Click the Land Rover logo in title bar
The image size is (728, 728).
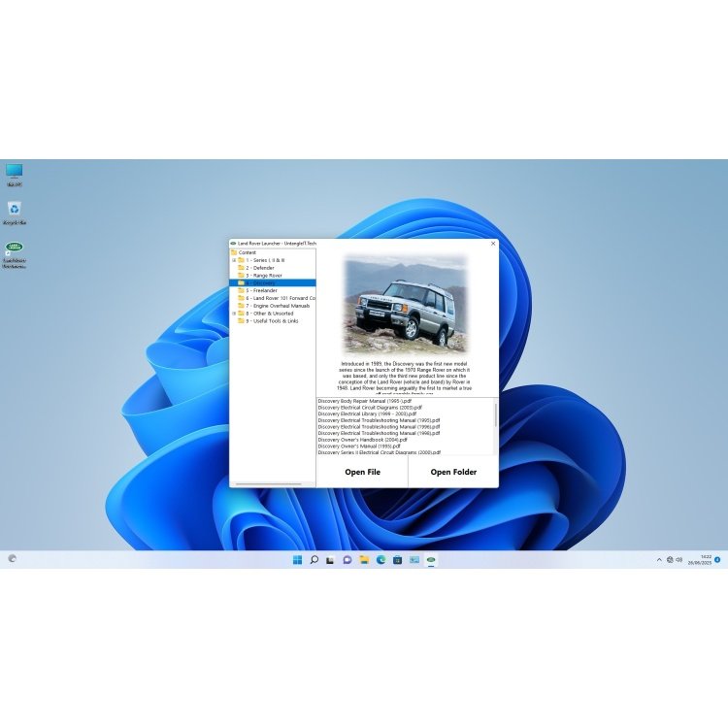click(233, 244)
